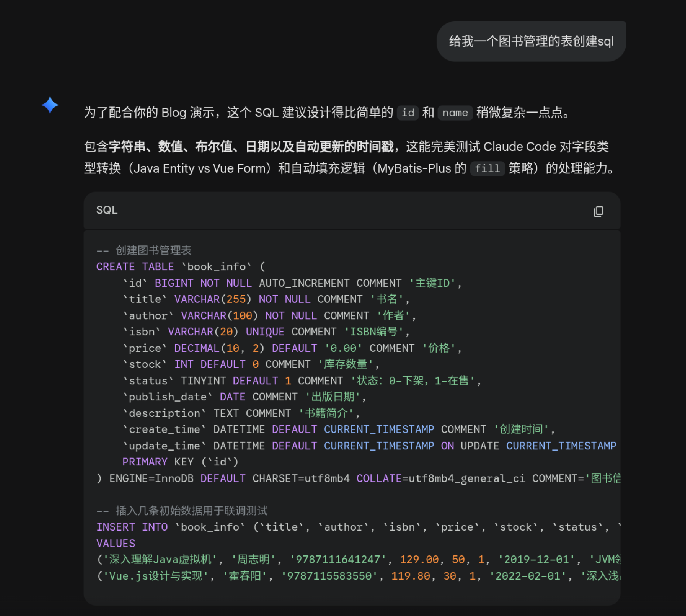Click the INSERT INTO keyword in code
This screenshot has width=686, height=616.
(x=132, y=527)
